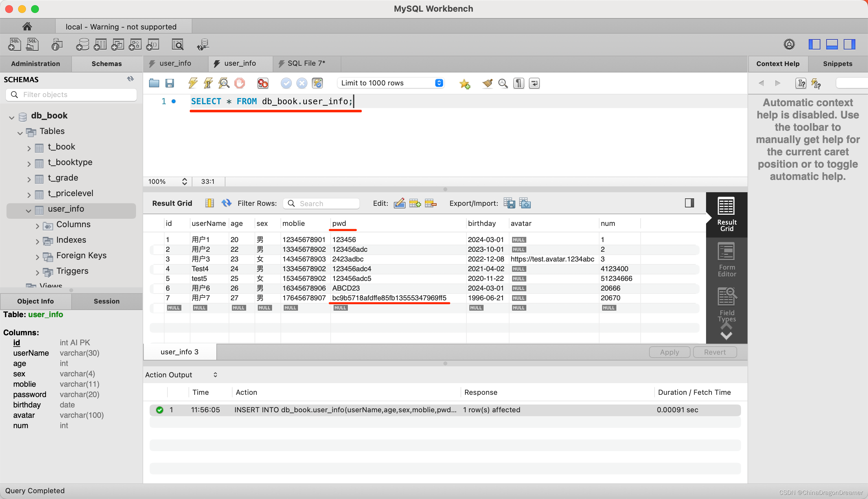
Task: Toggle invisible characters display
Action: point(519,83)
